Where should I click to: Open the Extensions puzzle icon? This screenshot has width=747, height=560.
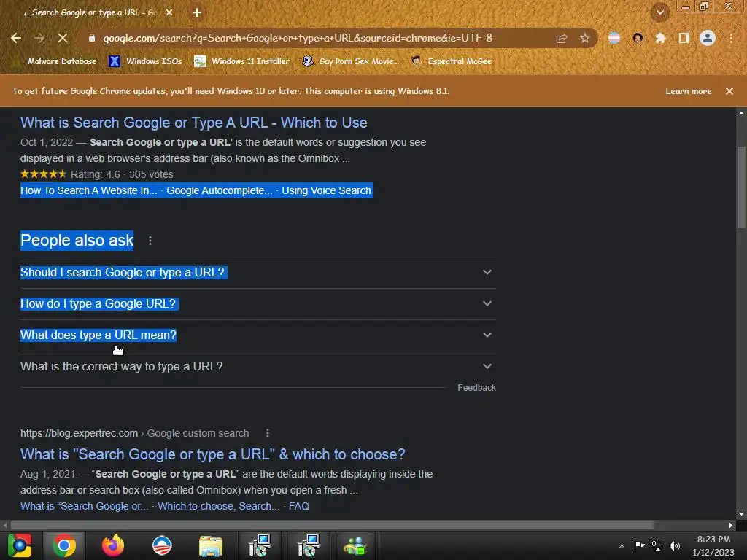pyautogui.click(x=660, y=38)
